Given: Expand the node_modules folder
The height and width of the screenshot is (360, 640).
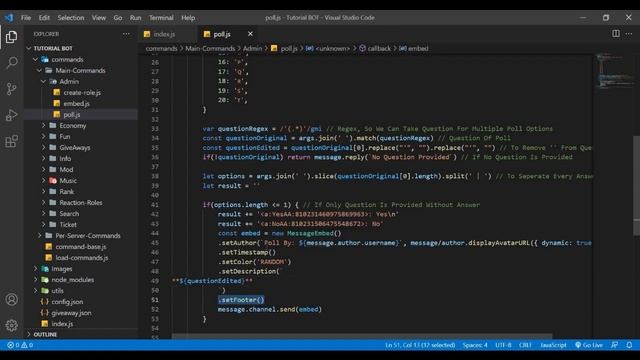Looking at the screenshot, I should [73, 280].
